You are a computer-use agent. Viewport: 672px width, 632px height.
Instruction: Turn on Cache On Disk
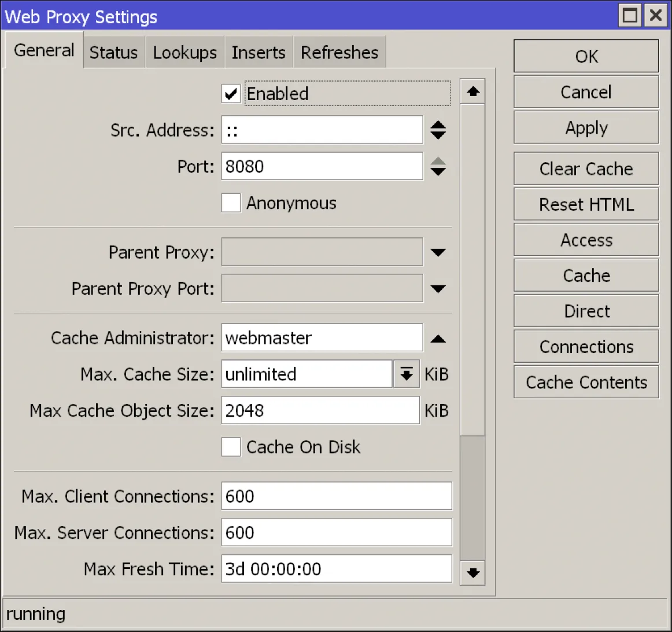point(231,447)
